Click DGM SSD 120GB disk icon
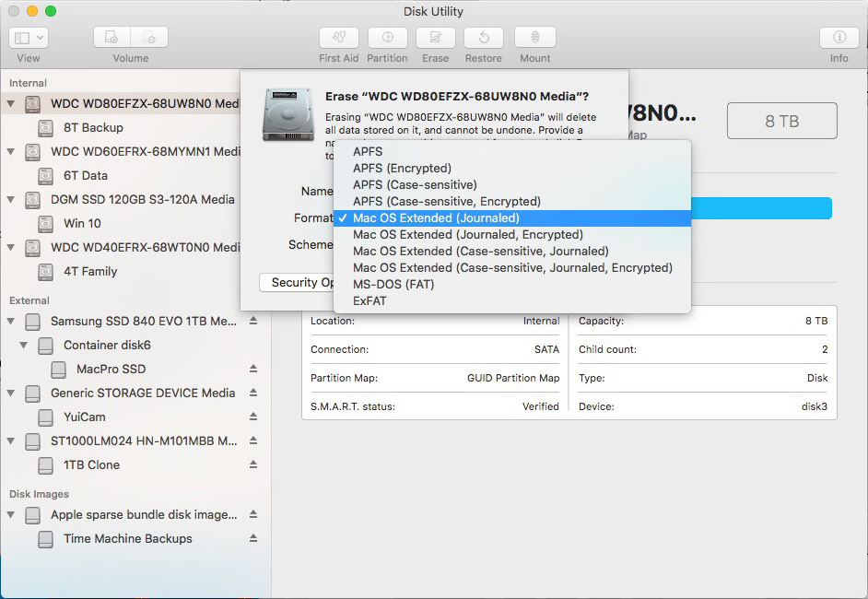Image resolution: width=868 pixels, height=599 pixels. [x=32, y=200]
